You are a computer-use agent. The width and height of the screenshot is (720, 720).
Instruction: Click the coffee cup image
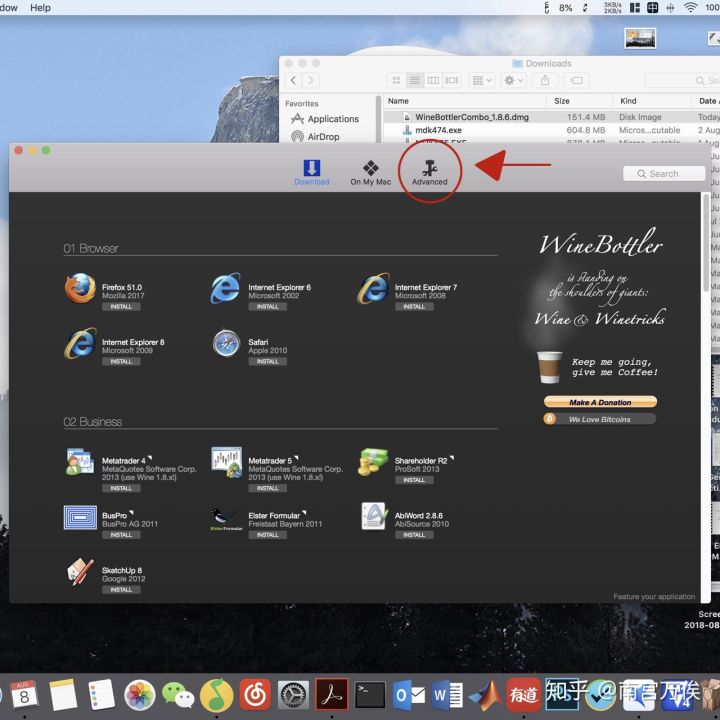tap(549, 367)
